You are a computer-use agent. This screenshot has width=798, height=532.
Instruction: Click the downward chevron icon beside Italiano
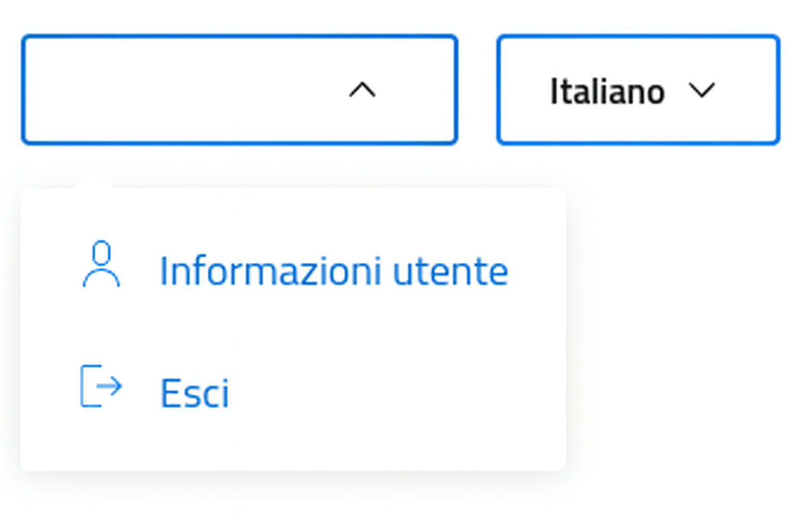tap(701, 90)
